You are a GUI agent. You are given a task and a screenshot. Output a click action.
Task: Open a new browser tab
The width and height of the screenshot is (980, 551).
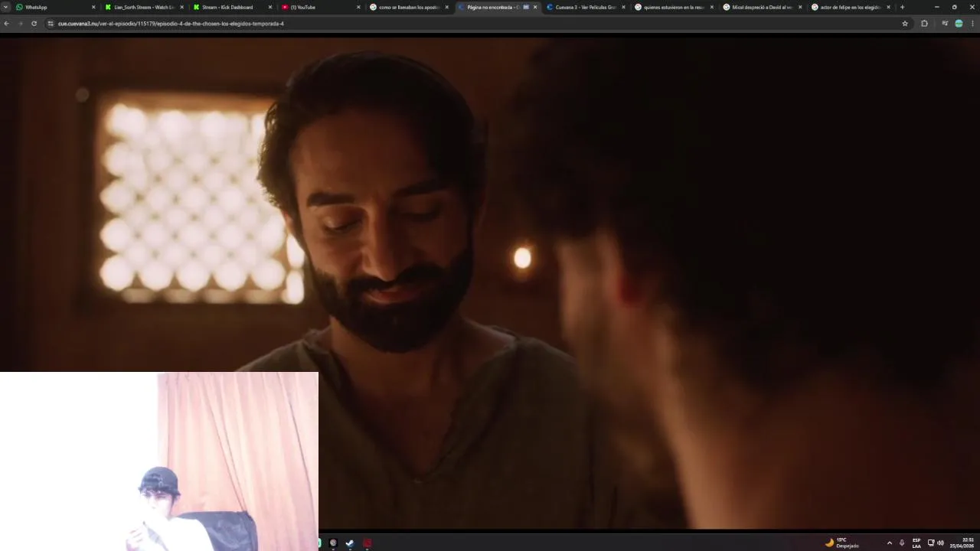[902, 7]
